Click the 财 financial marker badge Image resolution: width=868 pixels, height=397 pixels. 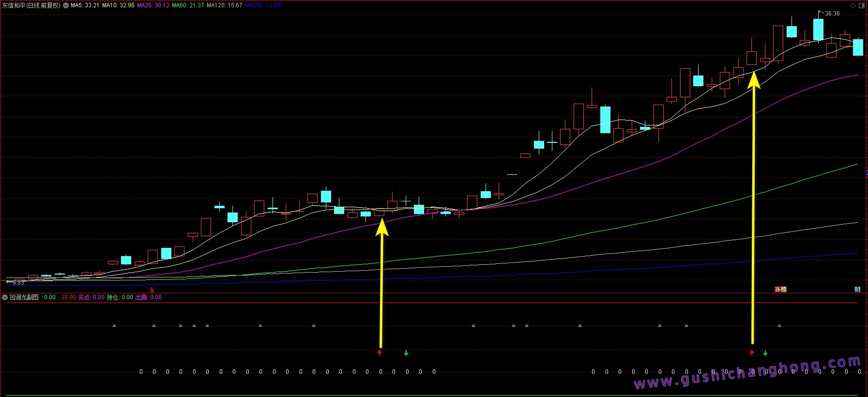click(x=857, y=290)
